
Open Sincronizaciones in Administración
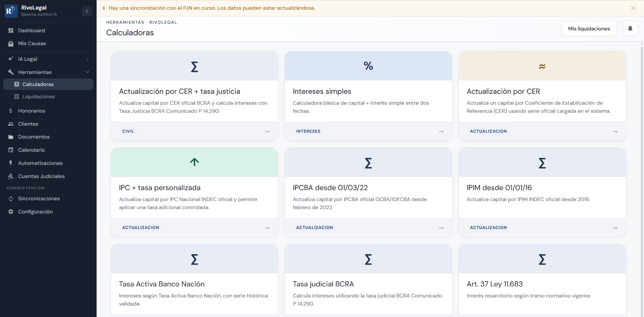coord(48,199)
